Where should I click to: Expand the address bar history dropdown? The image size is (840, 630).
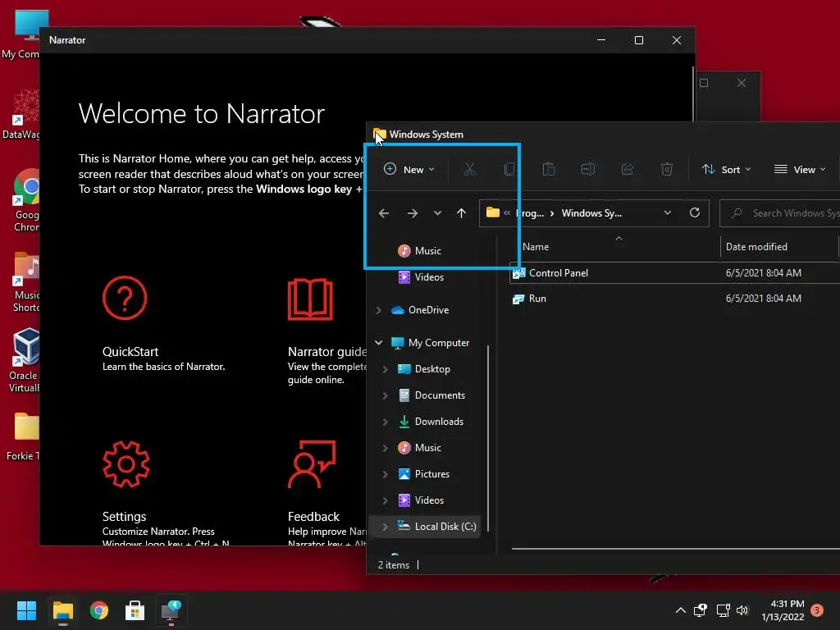click(668, 212)
